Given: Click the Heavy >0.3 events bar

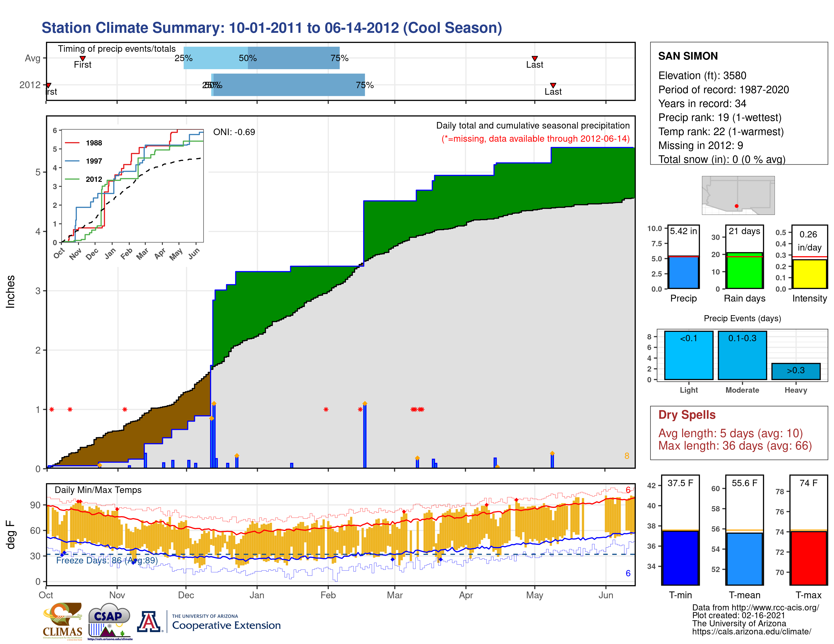Looking at the screenshot, I should 796,371.
